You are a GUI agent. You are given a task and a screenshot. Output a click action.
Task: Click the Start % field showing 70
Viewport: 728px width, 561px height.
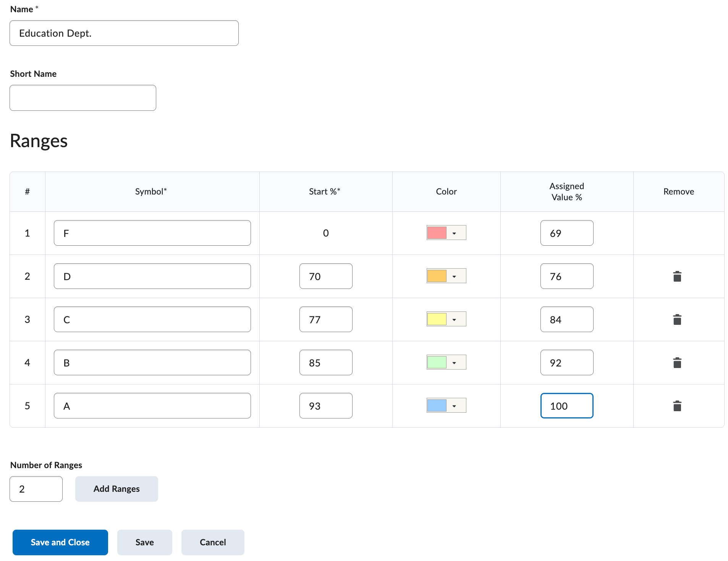point(326,276)
